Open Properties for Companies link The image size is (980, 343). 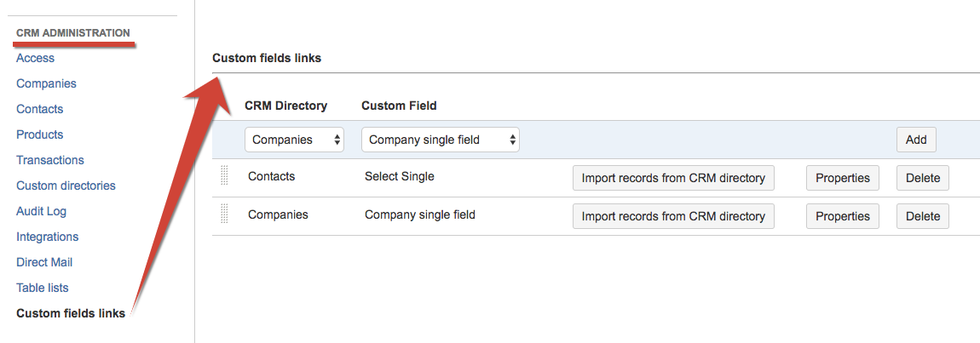pos(842,216)
